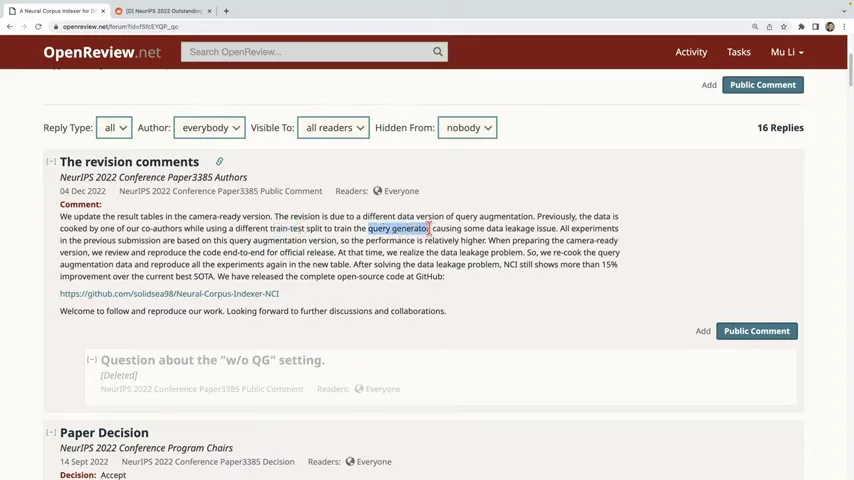Open the Reply Type dropdown
Viewport: 854px width, 480px height.
coord(114,127)
